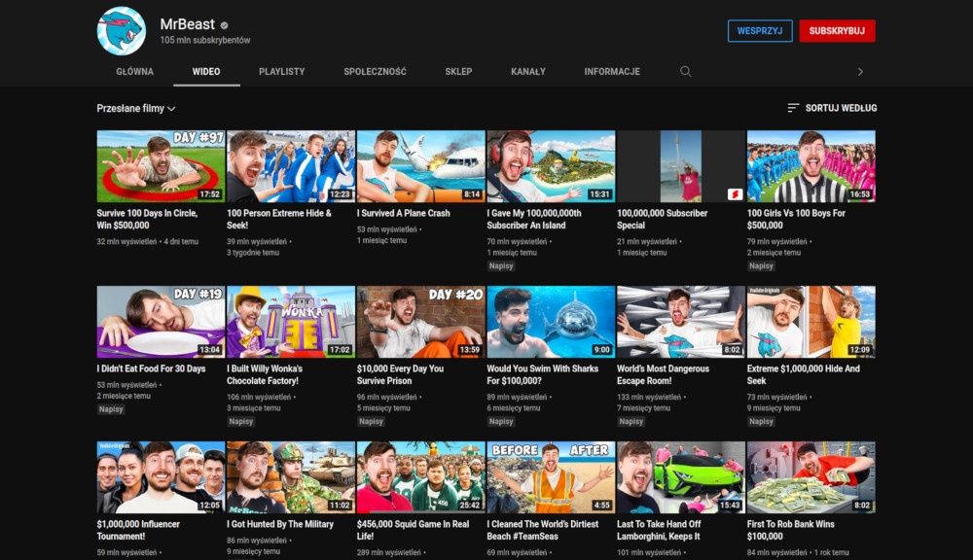The height and width of the screenshot is (560, 973).
Task: Click the MrBeast channel avatar
Action: click(x=122, y=30)
